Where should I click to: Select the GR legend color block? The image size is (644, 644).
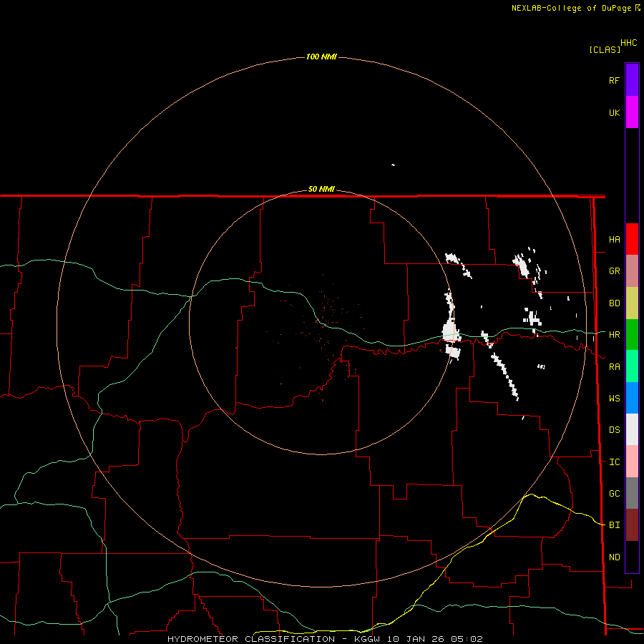(632, 271)
